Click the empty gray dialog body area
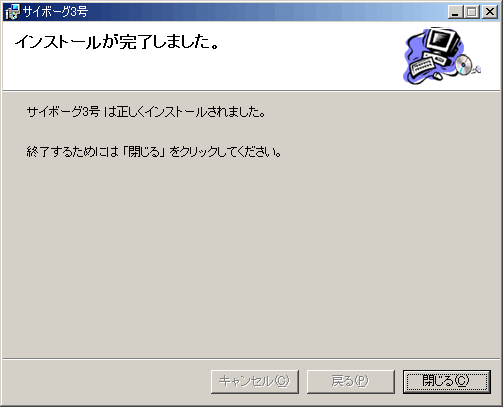 (x=251, y=260)
